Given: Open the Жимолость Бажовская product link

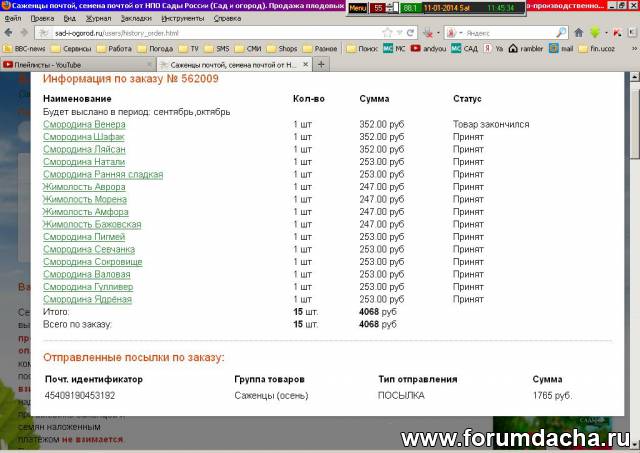Looking at the screenshot, I should point(92,224).
